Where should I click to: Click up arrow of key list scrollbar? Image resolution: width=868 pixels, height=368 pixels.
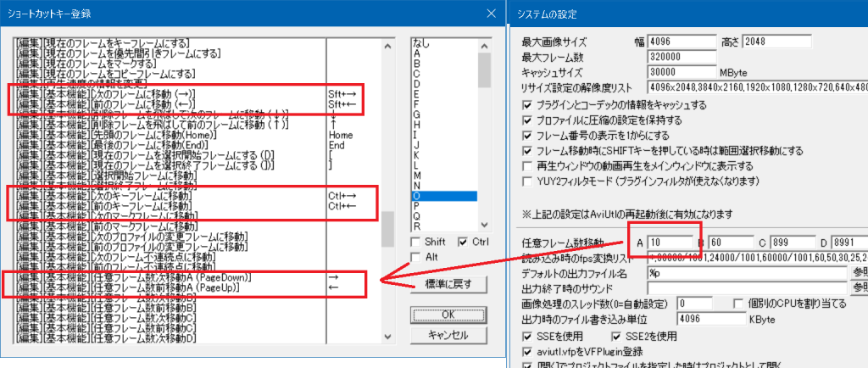(484, 46)
